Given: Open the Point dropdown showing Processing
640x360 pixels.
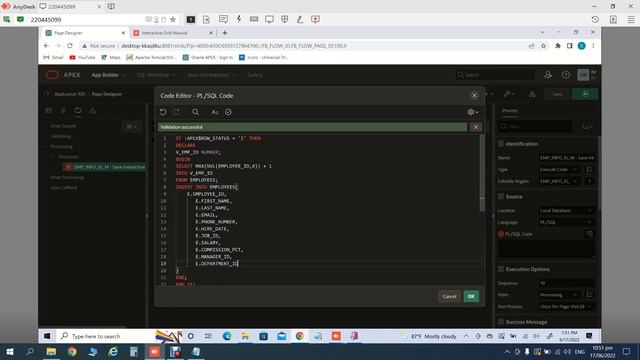Looking at the screenshot, I should 558,295.
